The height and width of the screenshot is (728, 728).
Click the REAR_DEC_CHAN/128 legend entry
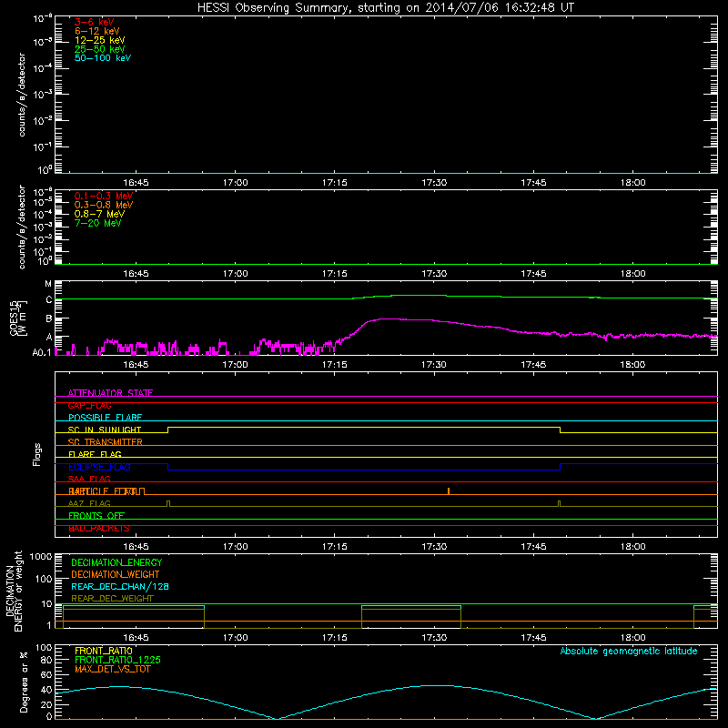click(120, 586)
